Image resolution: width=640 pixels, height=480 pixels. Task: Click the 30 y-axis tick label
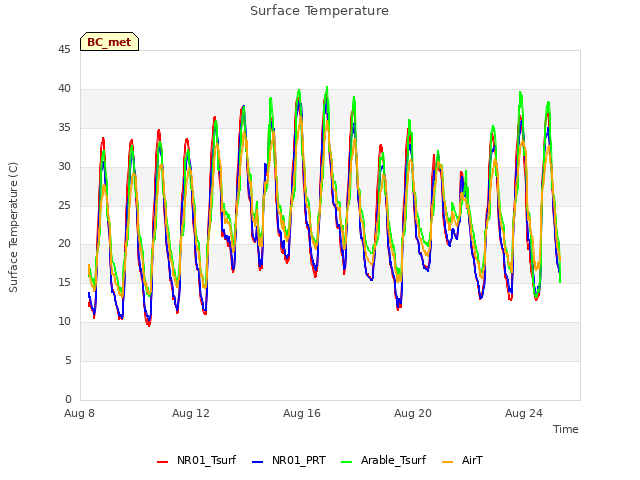pos(64,166)
